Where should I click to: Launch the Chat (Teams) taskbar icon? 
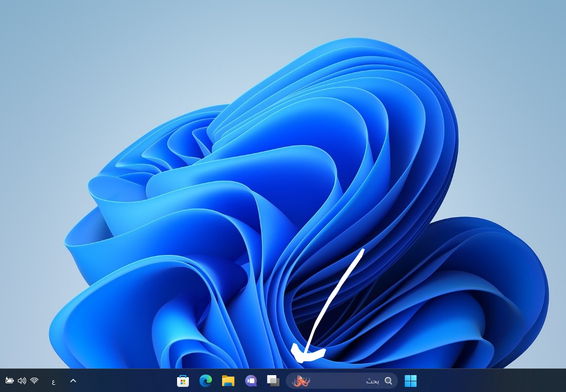(251, 380)
